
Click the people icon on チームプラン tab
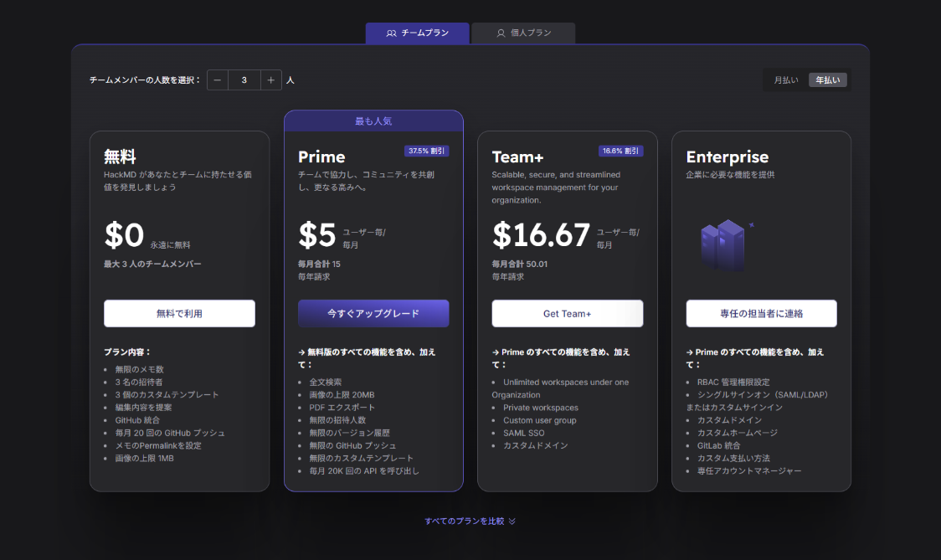tap(391, 33)
